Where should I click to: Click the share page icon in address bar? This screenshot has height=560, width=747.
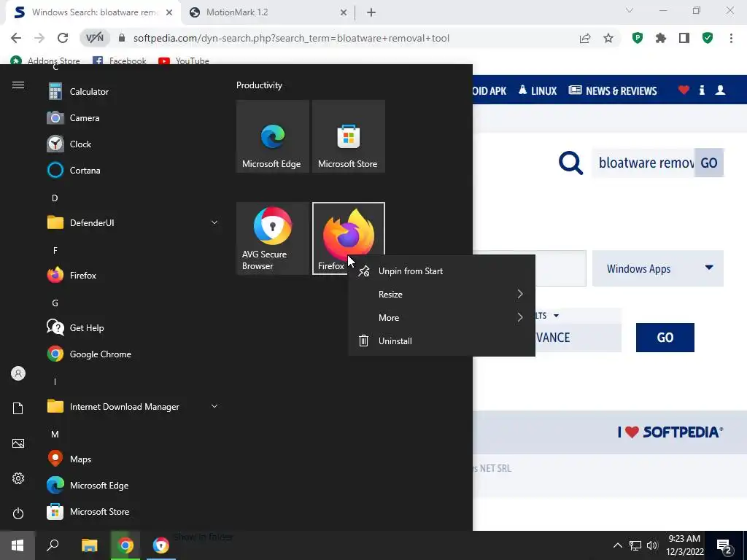(x=585, y=38)
